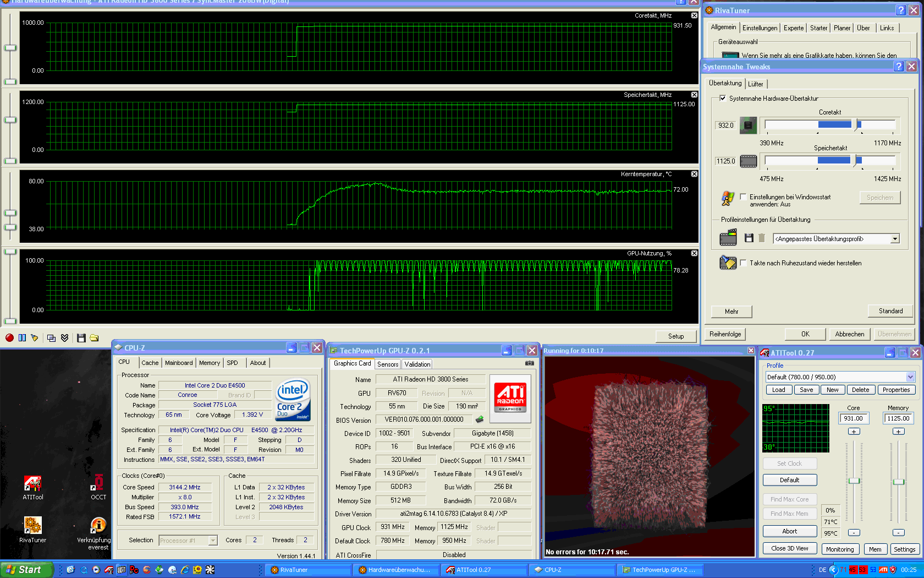
Task: Switch to the Lüfter tab
Action: point(756,84)
